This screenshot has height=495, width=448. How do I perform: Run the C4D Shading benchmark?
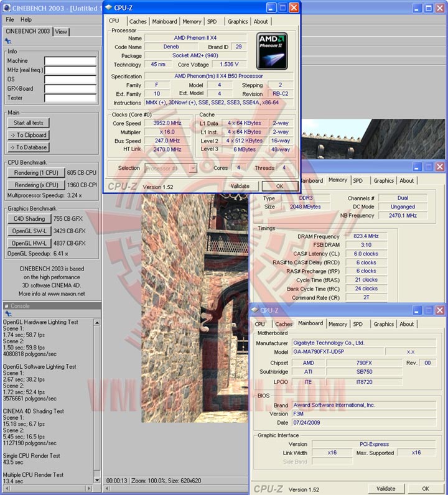29,219
